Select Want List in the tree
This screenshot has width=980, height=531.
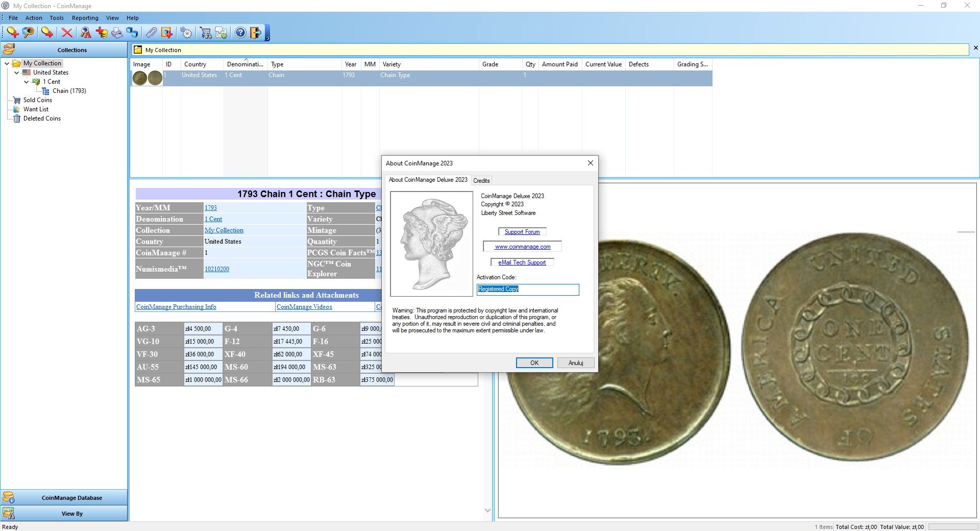pyautogui.click(x=36, y=109)
